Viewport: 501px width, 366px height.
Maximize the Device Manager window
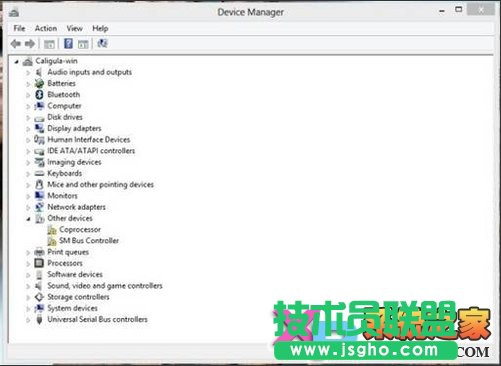[459, 10]
